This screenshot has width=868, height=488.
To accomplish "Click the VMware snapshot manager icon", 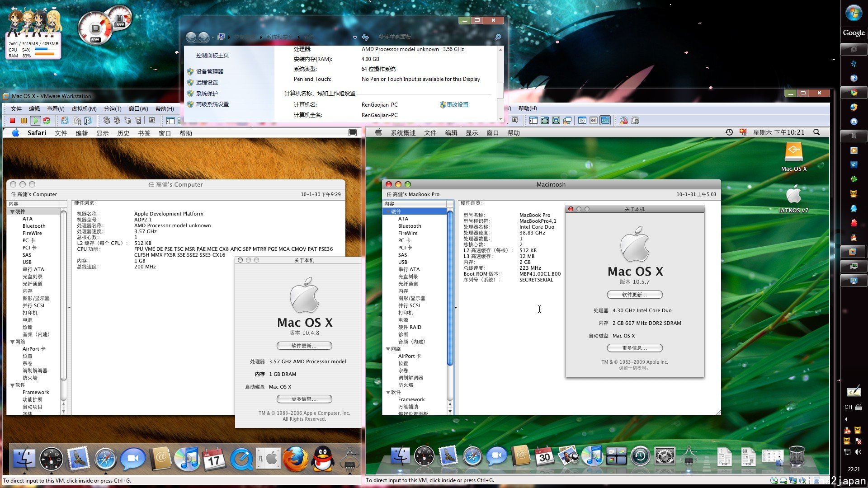I will (x=88, y=121).
